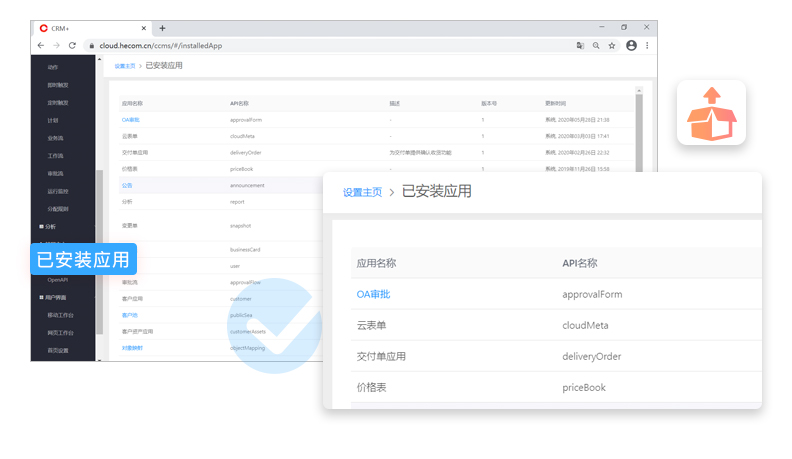Click the 已安装应用 blue label
This screenshot has width=792, height=459.
point(83,261)
